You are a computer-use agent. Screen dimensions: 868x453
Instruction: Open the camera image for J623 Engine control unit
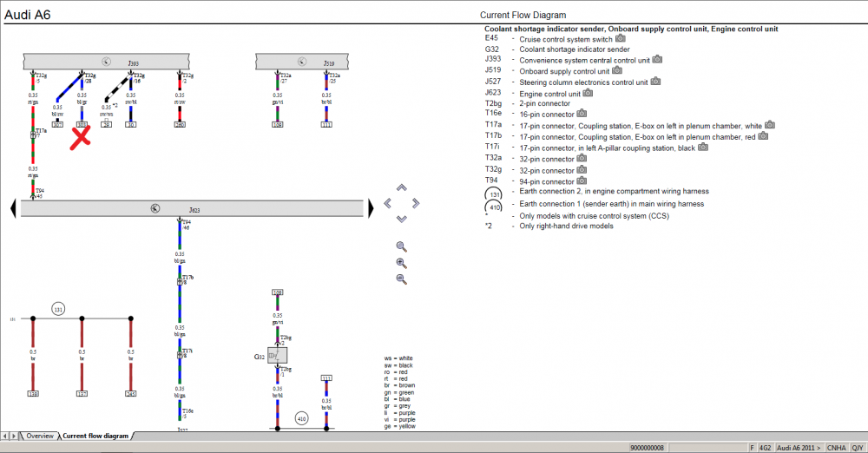588,93
